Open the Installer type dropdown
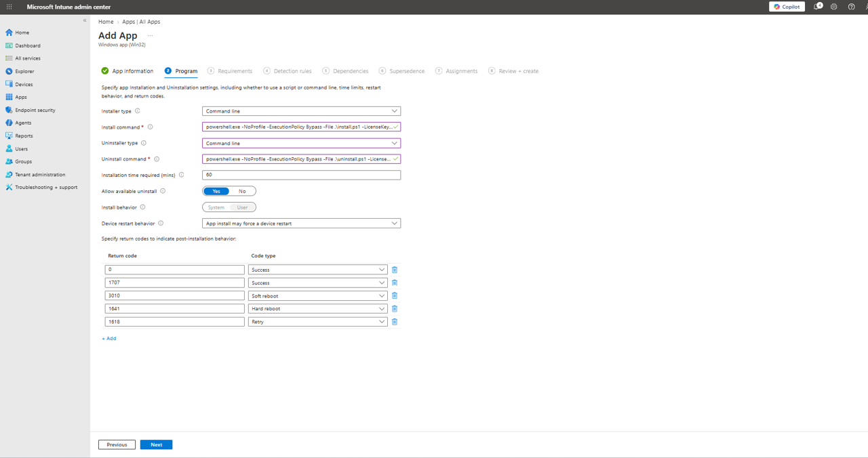868x458 pixels. 301,111
